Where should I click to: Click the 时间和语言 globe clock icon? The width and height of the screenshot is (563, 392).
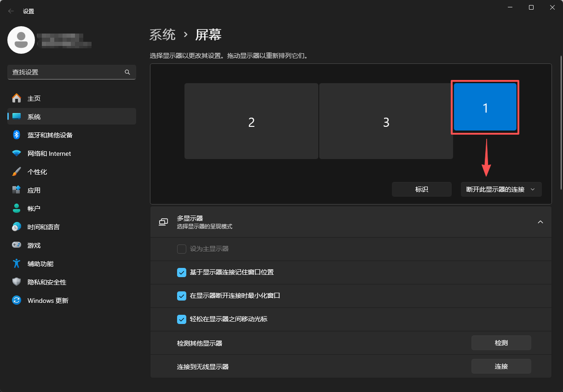tap(17, 227)
